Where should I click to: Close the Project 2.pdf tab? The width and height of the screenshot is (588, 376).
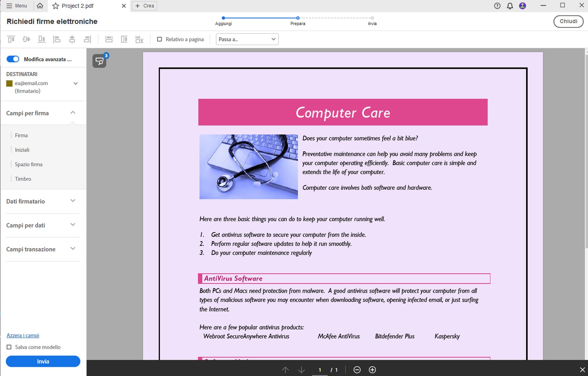tap(124, 6)
